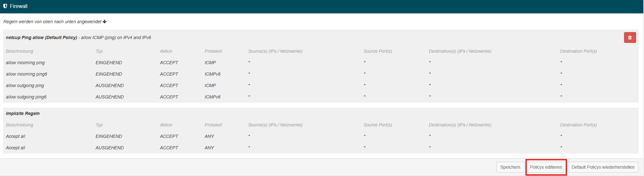Click Default Policys wiederherstellen button

click(x=602, y=167)
